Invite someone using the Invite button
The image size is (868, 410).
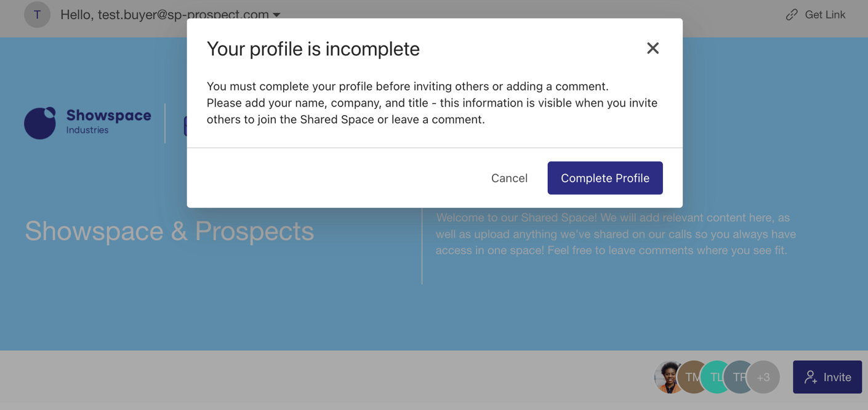click(x=827, y=377)
